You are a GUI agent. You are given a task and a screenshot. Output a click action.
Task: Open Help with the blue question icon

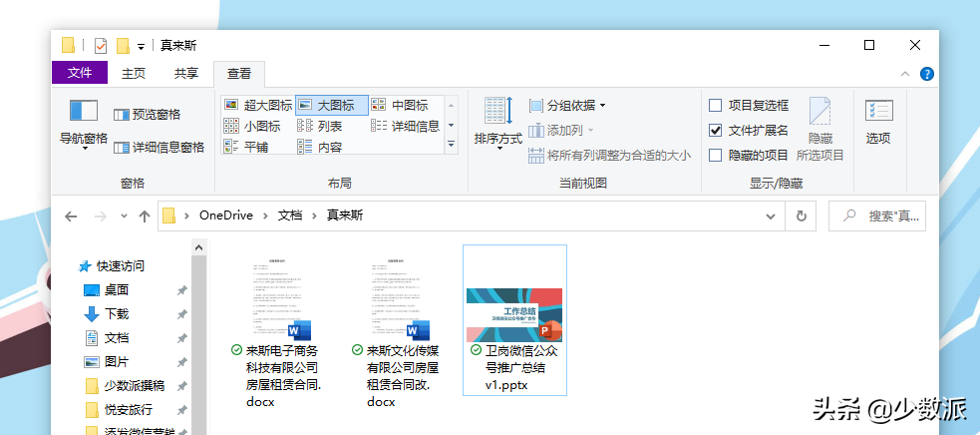point(927,74)
